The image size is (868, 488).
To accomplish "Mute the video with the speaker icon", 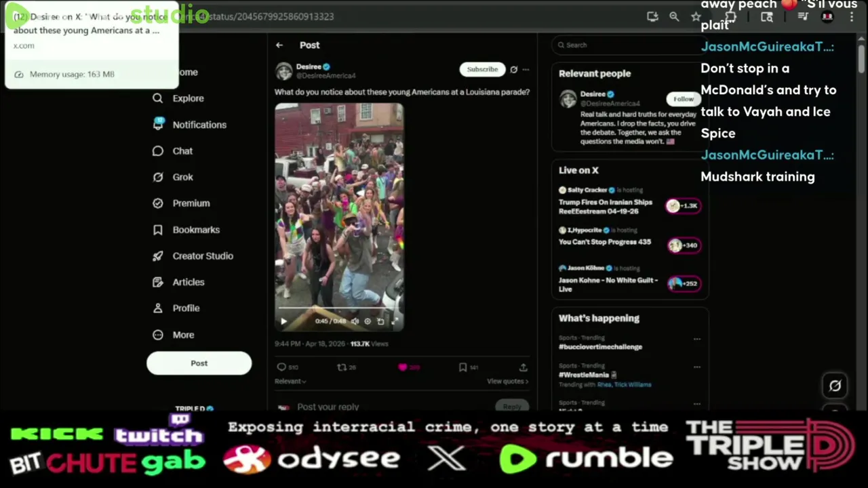I will coord(355,321).
